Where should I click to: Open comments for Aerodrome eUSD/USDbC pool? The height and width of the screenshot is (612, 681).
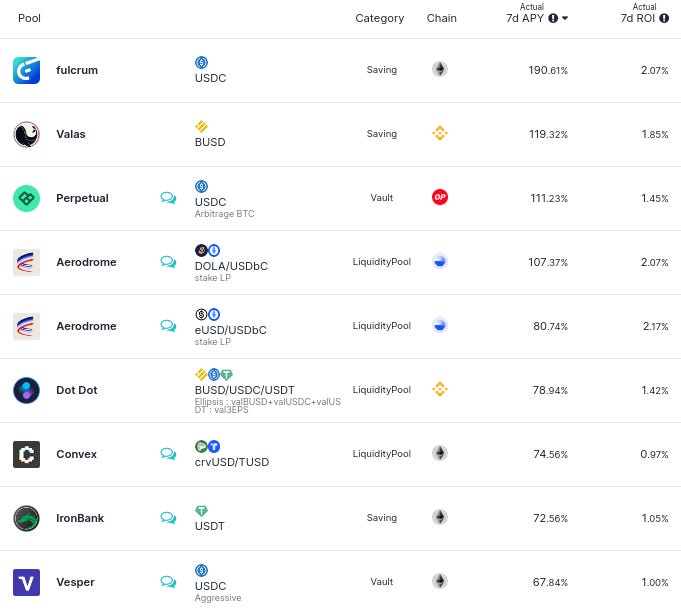coord(168,326)
